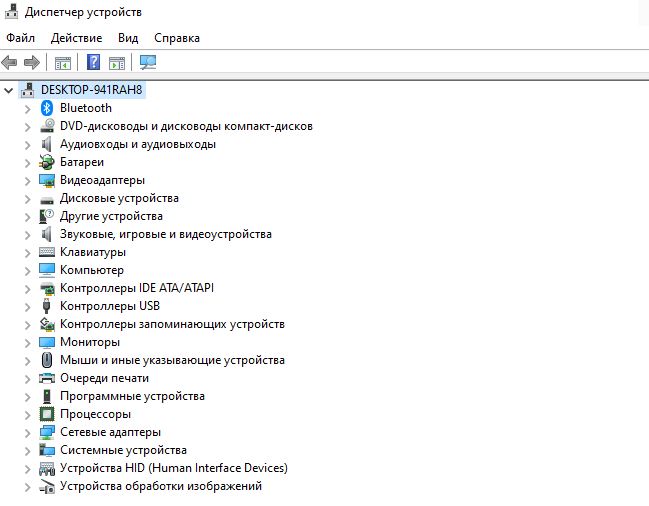Click the Мыши mouse icon
649x506 pixels.
point(47,360)
